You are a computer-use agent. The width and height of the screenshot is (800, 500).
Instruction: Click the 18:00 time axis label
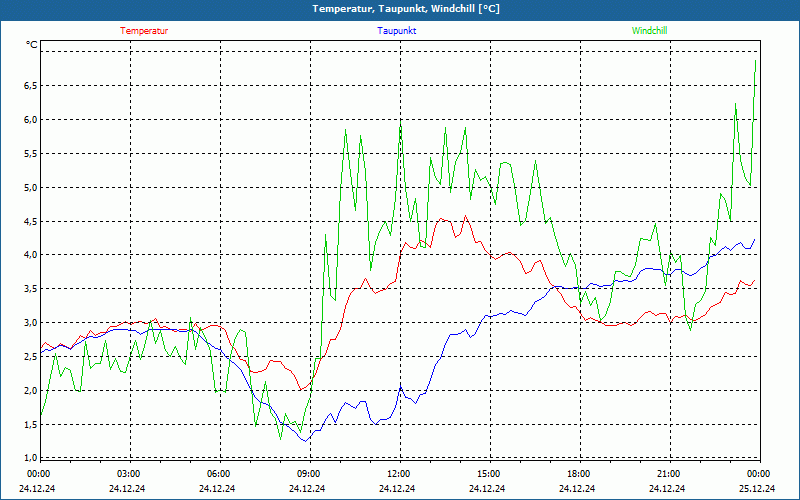[578, 474]
